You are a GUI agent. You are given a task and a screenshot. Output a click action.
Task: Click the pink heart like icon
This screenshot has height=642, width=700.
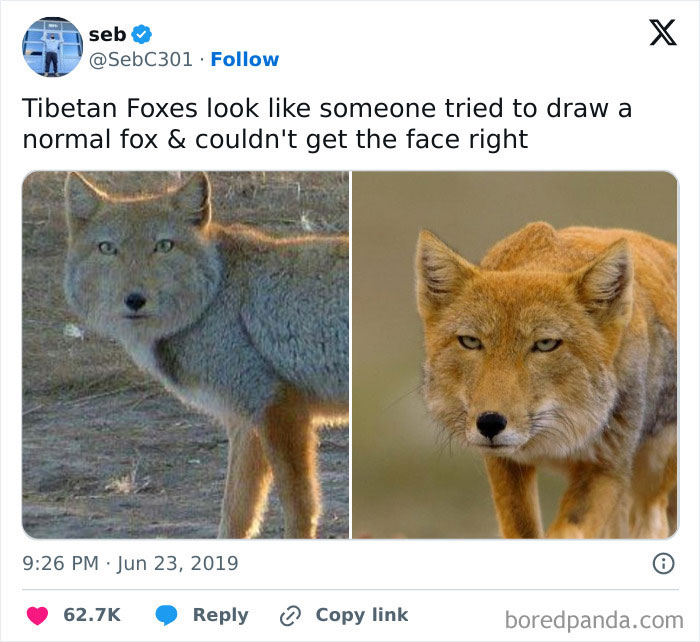click(x=36, y=615)
